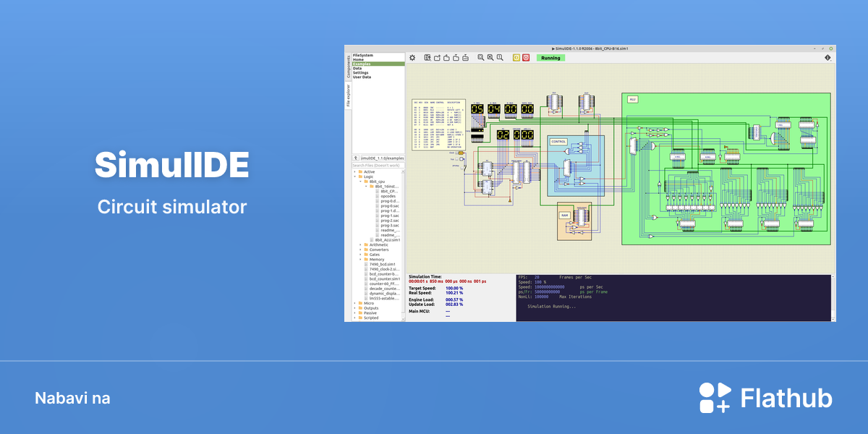Click the CONTROL label box in the circuit
868x434 pixels.
[x=558, y=141]
